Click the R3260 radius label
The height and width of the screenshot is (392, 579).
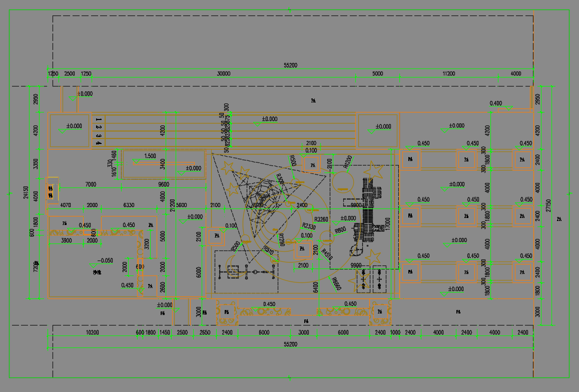pos(321,219)
